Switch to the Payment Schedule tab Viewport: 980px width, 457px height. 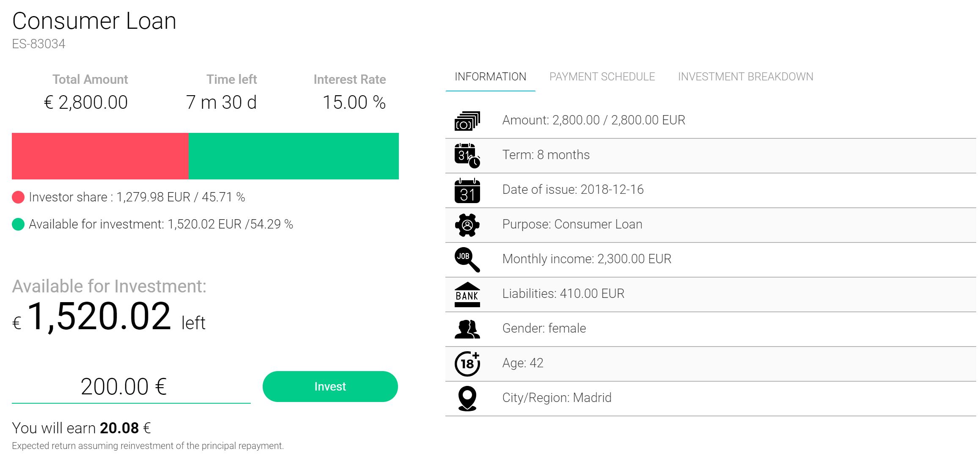pyautogui.click(x=602, y=77)
